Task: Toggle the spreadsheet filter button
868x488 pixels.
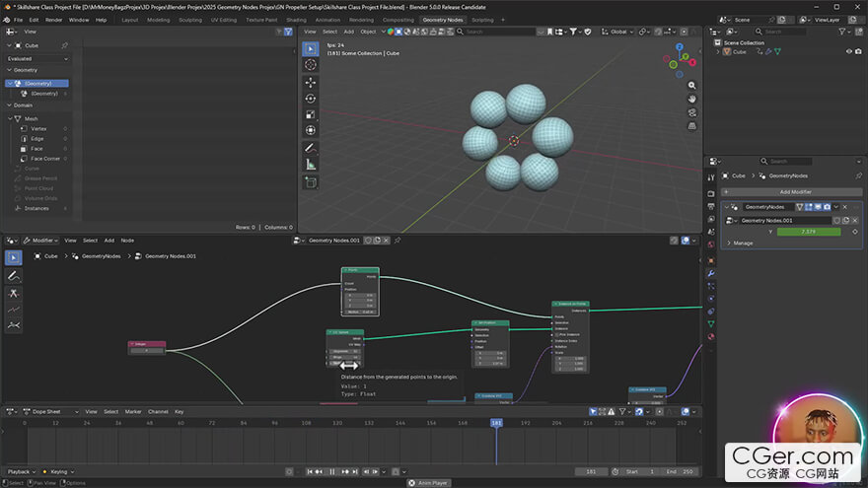Action: point(287,32)
